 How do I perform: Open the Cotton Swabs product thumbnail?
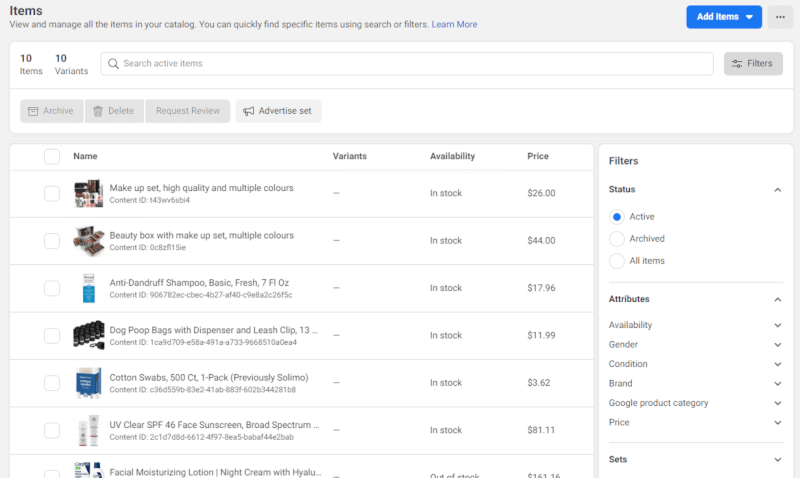click(x=89, y=383)
